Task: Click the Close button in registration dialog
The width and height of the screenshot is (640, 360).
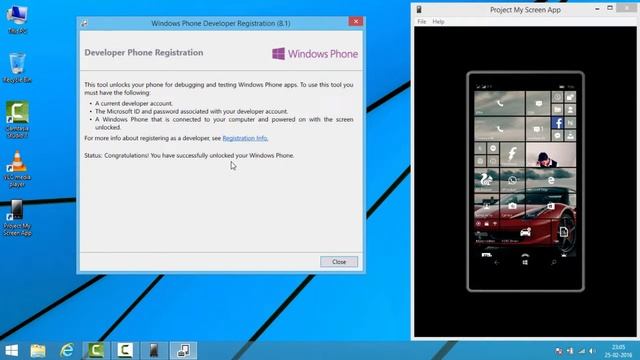Action: (x=339, y=262)
